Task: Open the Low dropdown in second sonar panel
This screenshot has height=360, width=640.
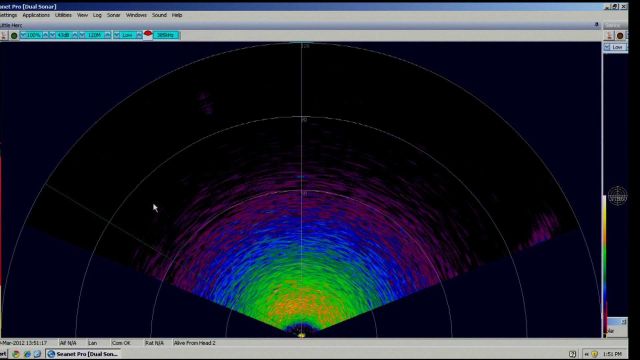Action: (x=607, y=47)
